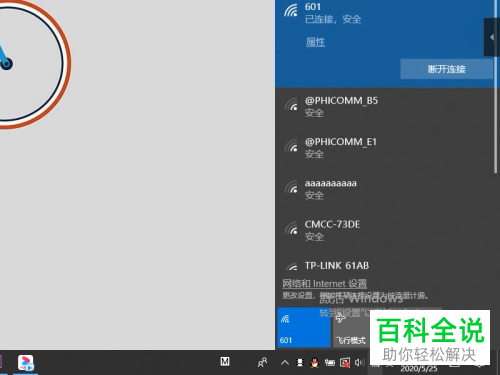Viewport: 500px width, 375px height.
Task: Open the volume speaker tray icon
Action: pos(360,362)
